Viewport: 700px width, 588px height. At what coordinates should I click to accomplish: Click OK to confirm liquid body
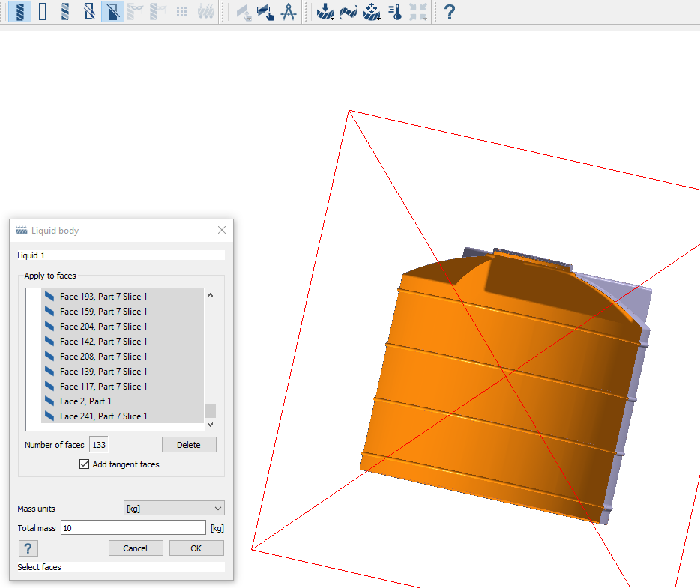tap(196, 548)
